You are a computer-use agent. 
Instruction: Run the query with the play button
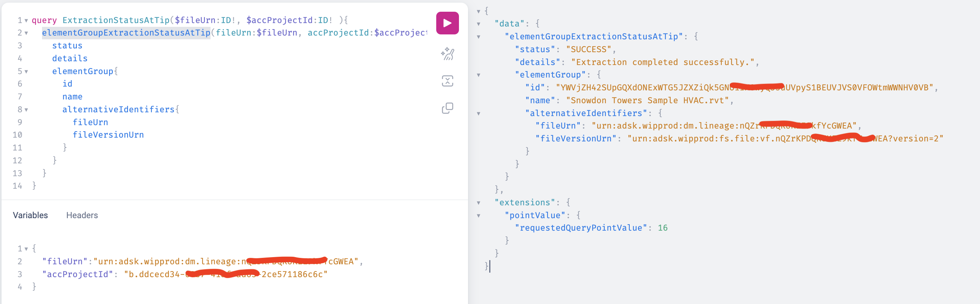pyautogui.click(x=447, y=23)
